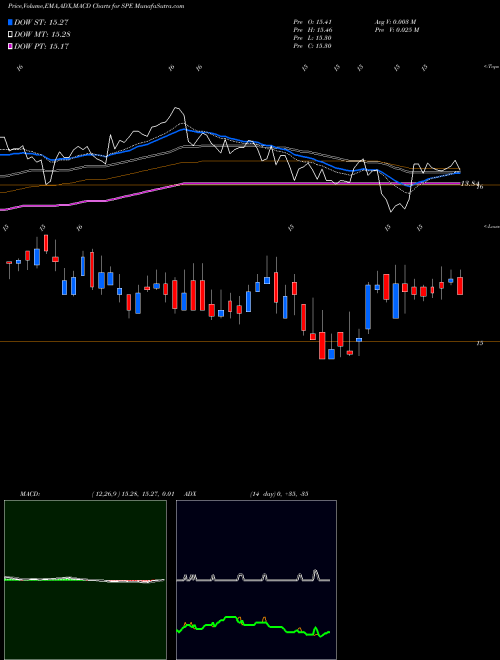Click the last red candlestick on the right

click(x=460, y=285)
